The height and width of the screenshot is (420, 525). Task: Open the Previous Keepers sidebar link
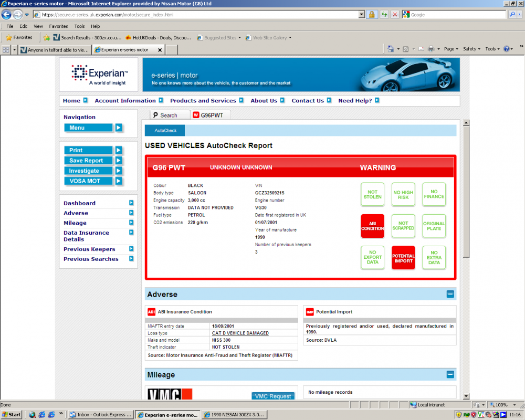(89, 249)
